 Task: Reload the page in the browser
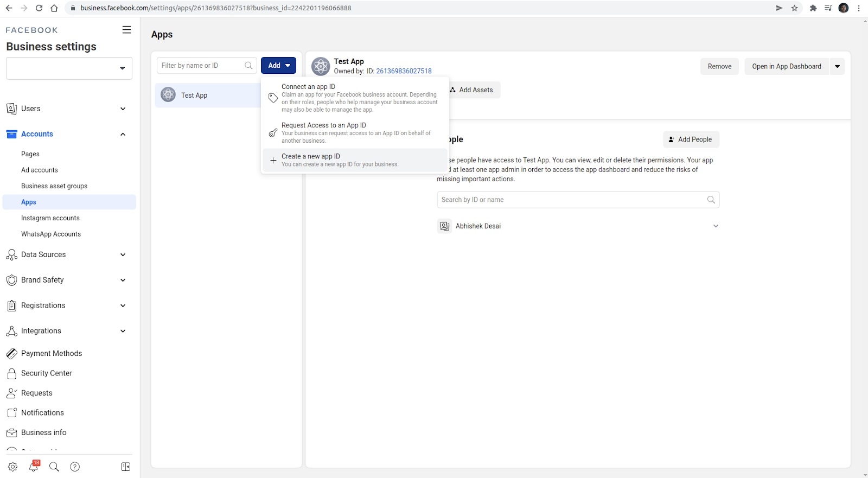(39, 8)
